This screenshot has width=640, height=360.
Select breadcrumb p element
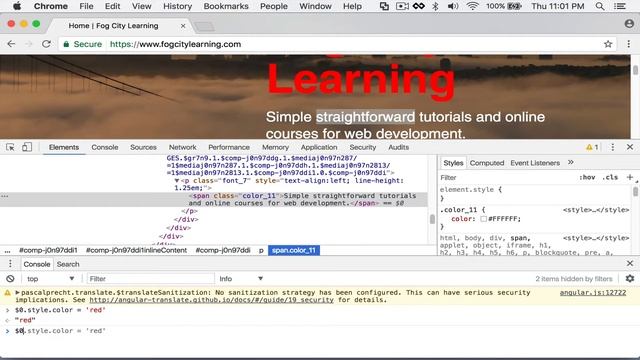pos(261,250)
